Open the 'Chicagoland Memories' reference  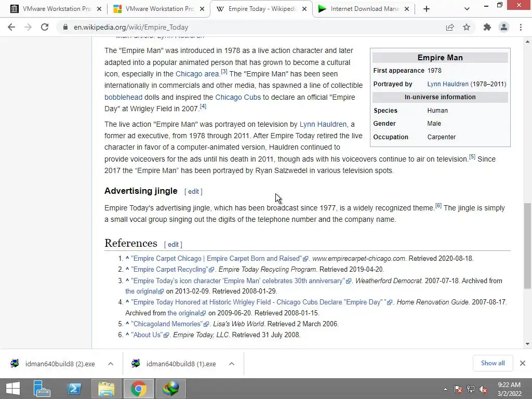point(167,324)
